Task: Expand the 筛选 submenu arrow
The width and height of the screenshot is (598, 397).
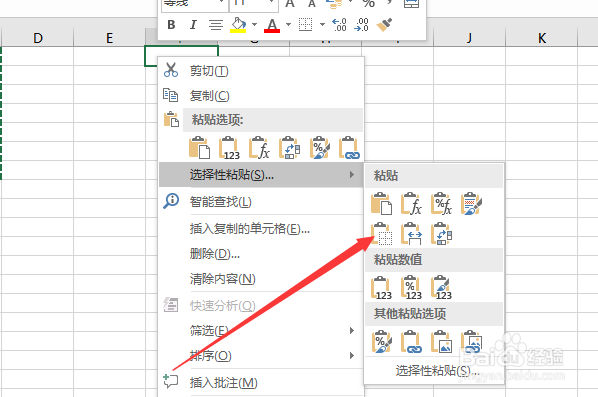Action: (352, 331)
